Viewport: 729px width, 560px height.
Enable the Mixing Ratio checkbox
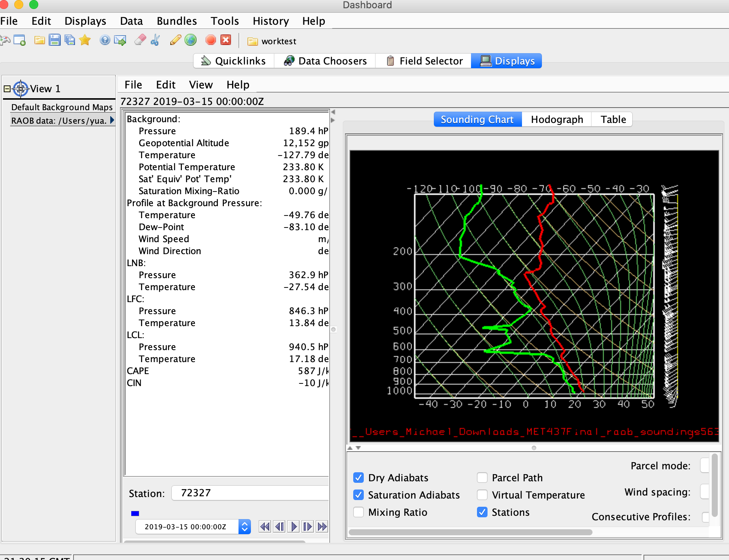pos(358,512)
